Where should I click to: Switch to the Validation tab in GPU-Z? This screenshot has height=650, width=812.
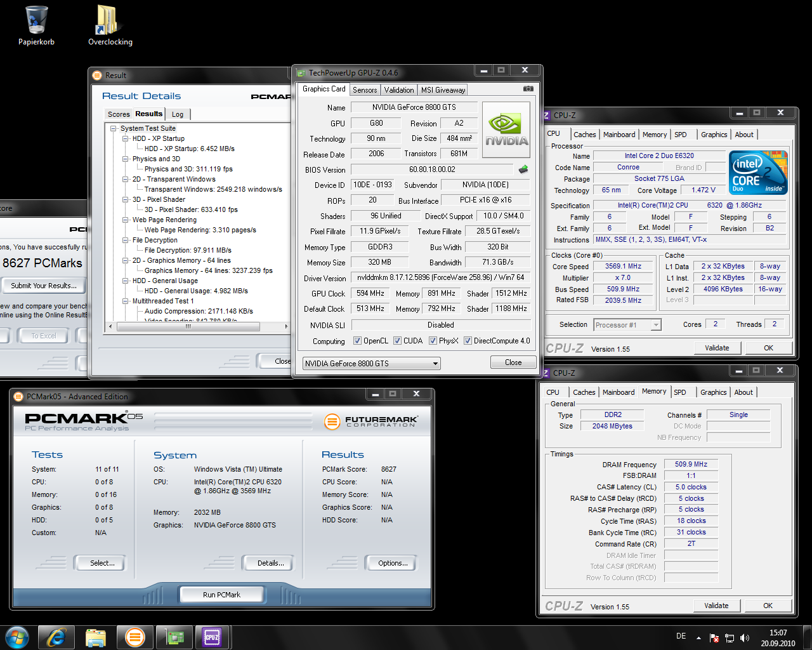click(399, 90)
